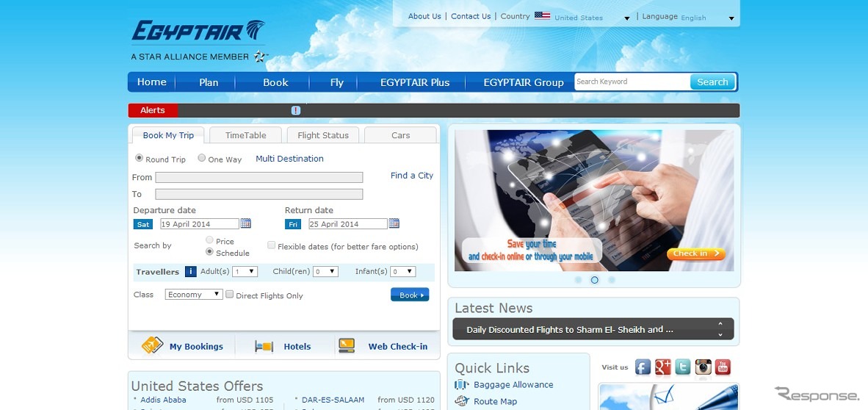Check Direct Flights Only
The image size is (868, 410).
click(x=230, y=294)
